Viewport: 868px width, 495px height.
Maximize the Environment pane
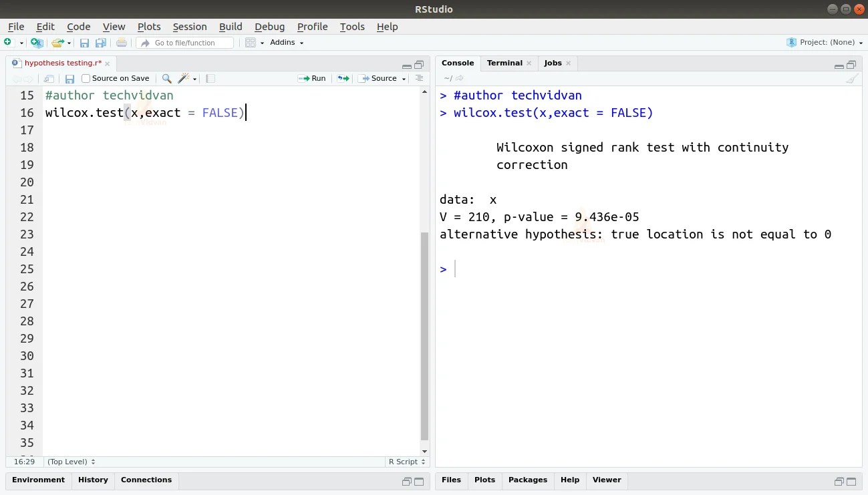coord(419,482)
